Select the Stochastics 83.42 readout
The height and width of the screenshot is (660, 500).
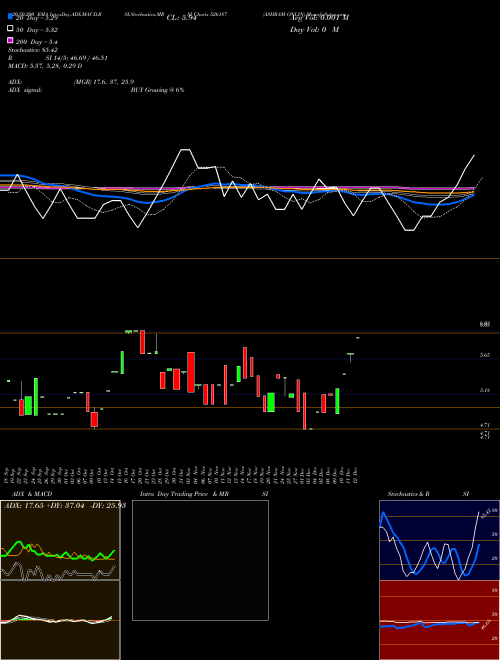[x=33, y=50]
